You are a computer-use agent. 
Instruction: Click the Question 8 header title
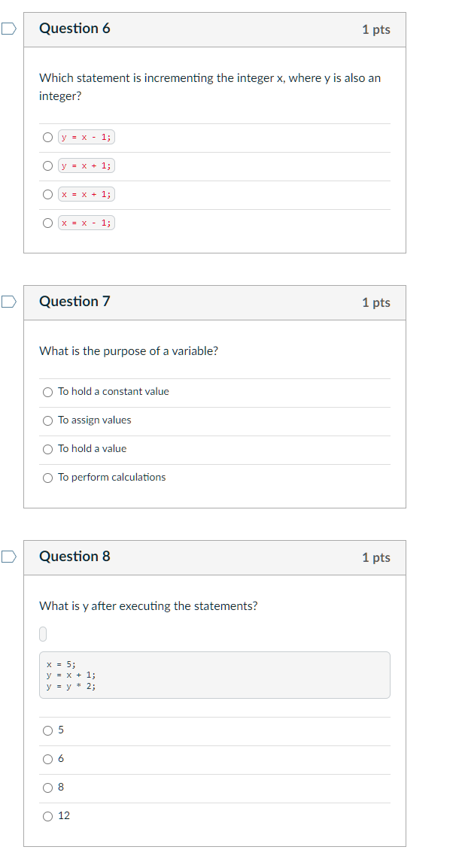pos(74,557)
